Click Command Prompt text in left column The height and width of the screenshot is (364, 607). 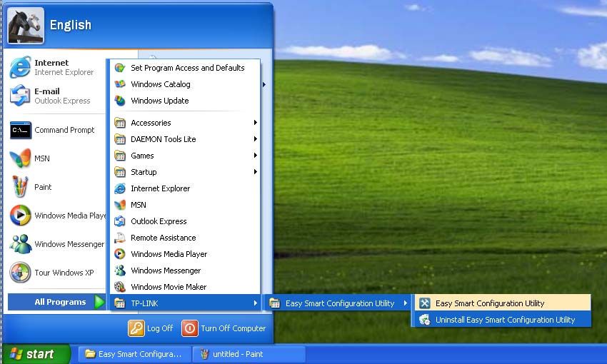(x=64, y=130)
